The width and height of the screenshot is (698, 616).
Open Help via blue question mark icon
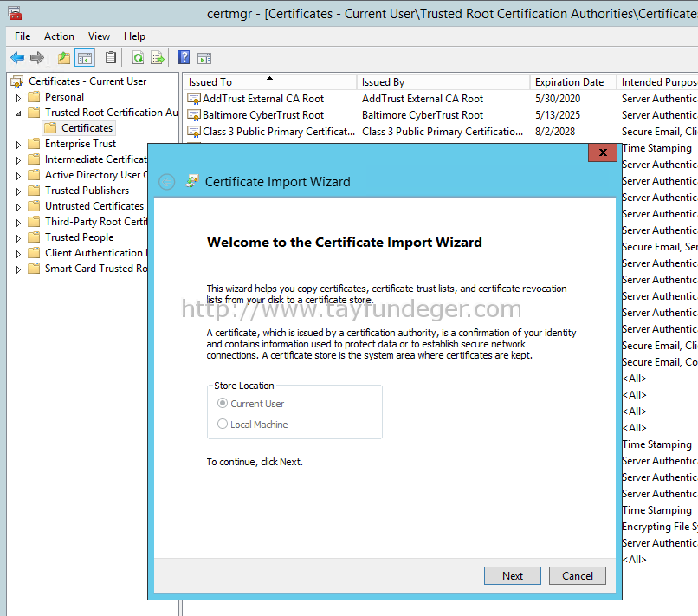click(184, 57)
